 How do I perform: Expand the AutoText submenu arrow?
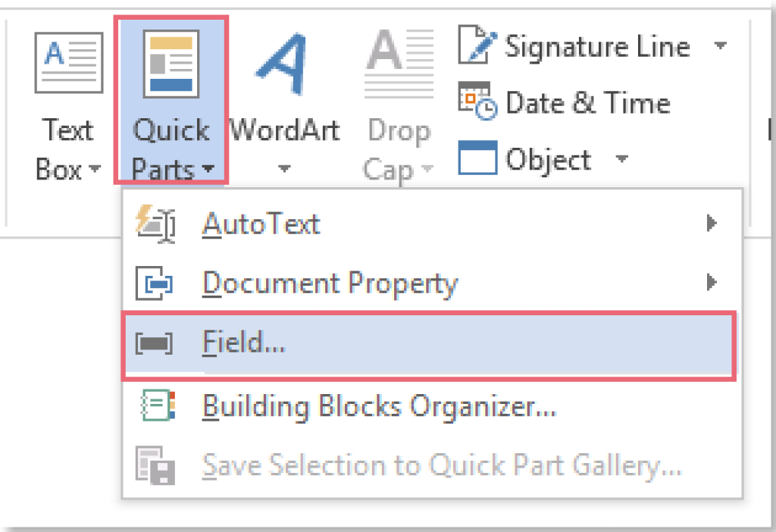coord(710,222)
